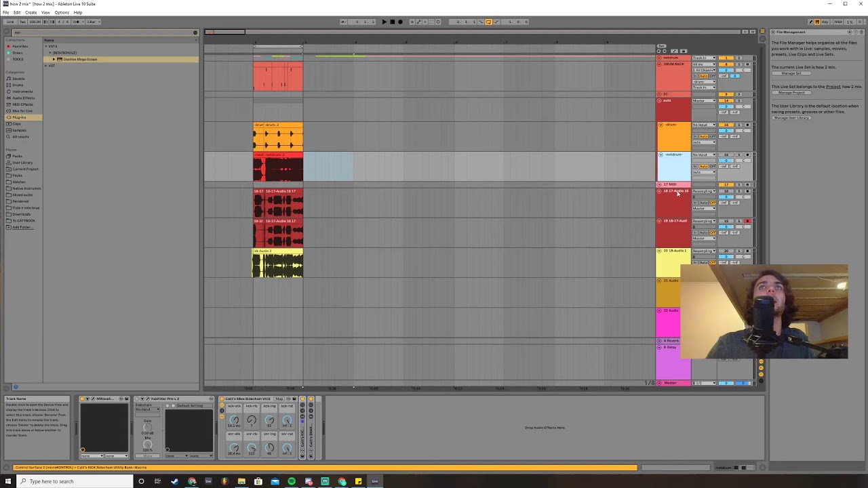Collapse the VST3 tree folder
The image size is (868, 488).
(46, 46)
